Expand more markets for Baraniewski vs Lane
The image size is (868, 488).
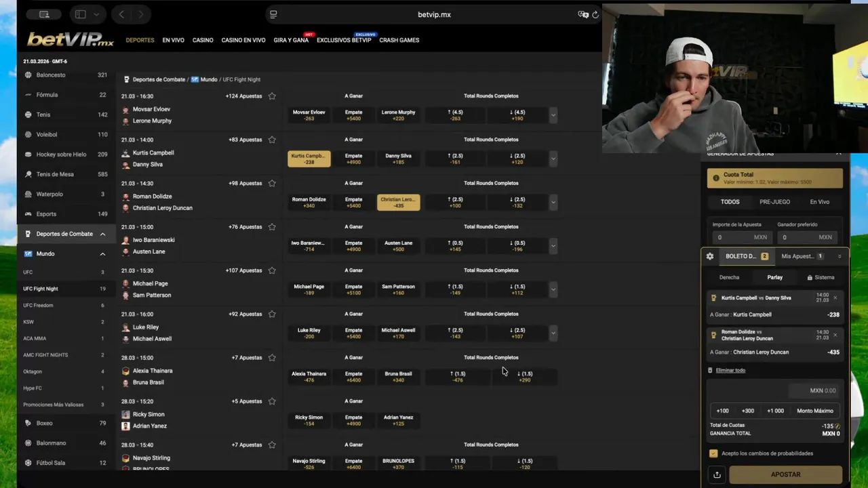(x=553, y=245)
